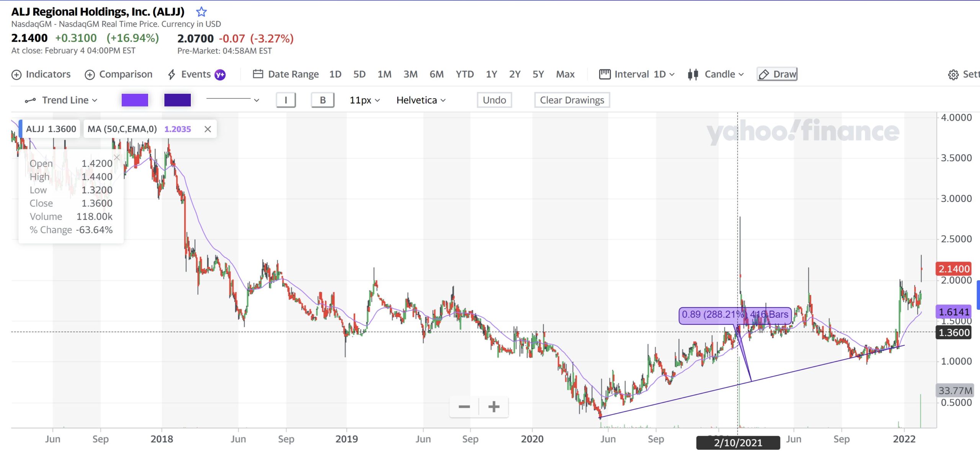This screenshot has height=453, width=980.
Task: Expand Helvetica font dropdown
Action: 421,100
